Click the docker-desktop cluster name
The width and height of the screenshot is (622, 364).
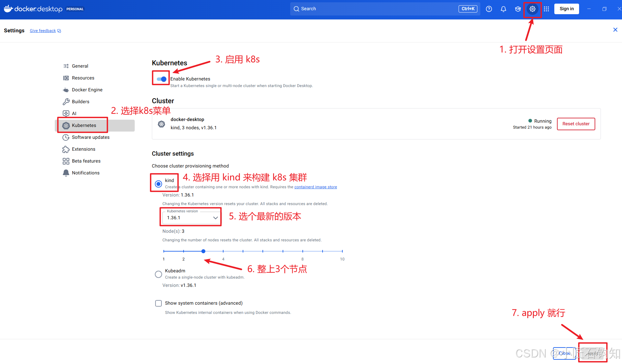click(x=187, y=119)
